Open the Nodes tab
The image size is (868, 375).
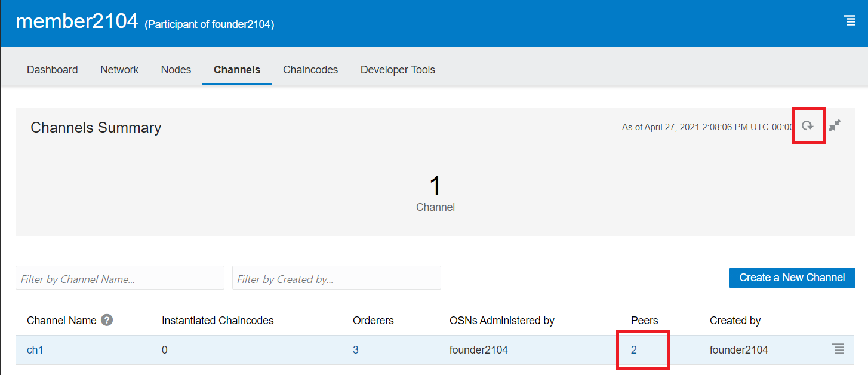tap(176, 70)
